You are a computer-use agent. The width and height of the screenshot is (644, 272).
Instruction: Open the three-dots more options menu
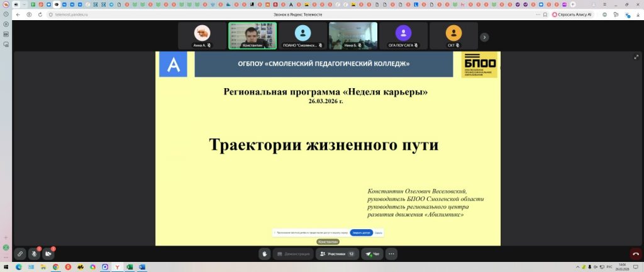tap(392, 254)
